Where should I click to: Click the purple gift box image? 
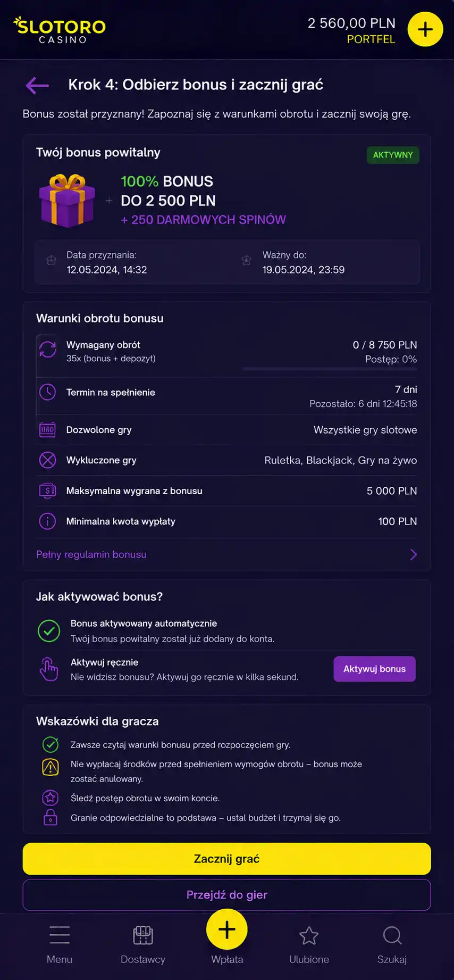click(x=66, y=201)
